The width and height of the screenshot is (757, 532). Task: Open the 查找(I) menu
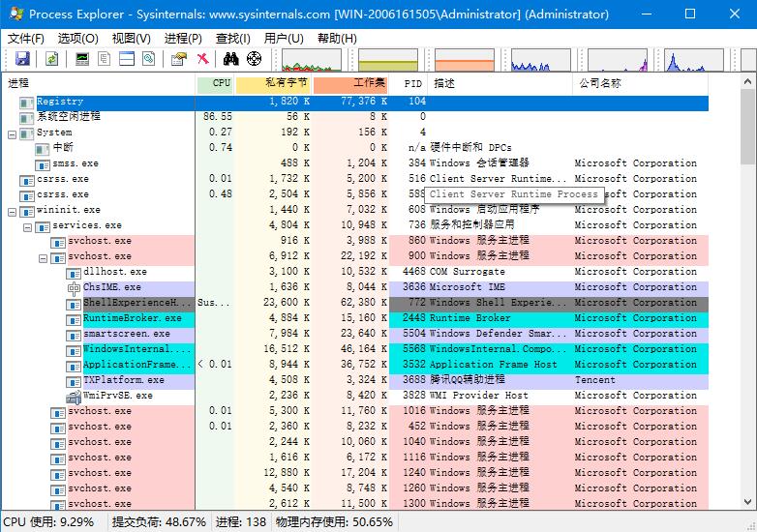[x=232, y=39]
